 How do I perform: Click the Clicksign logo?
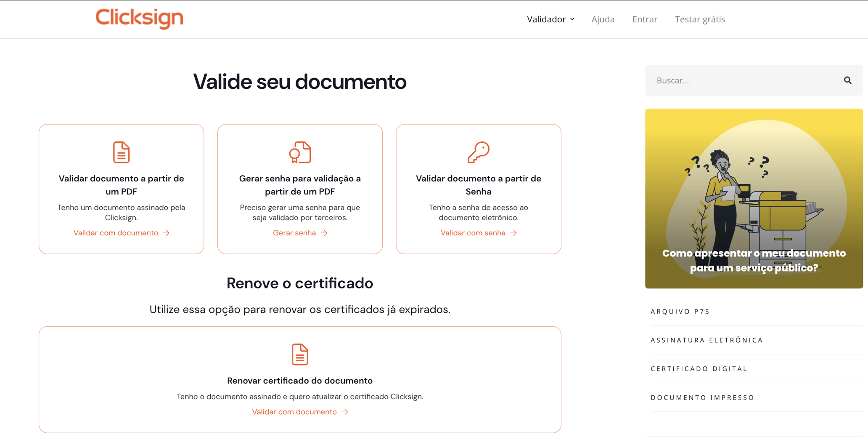(x=139, y=19)
